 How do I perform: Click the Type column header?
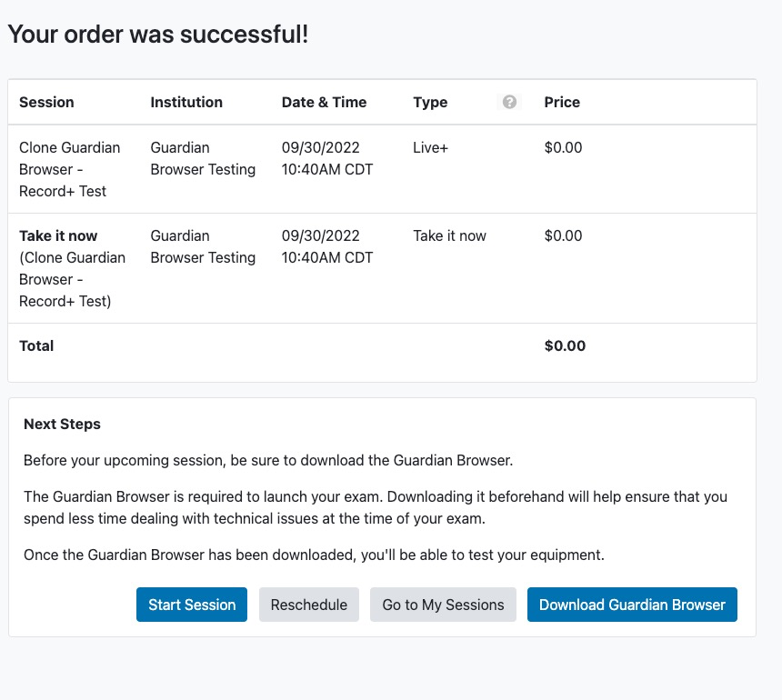point(430,102)
